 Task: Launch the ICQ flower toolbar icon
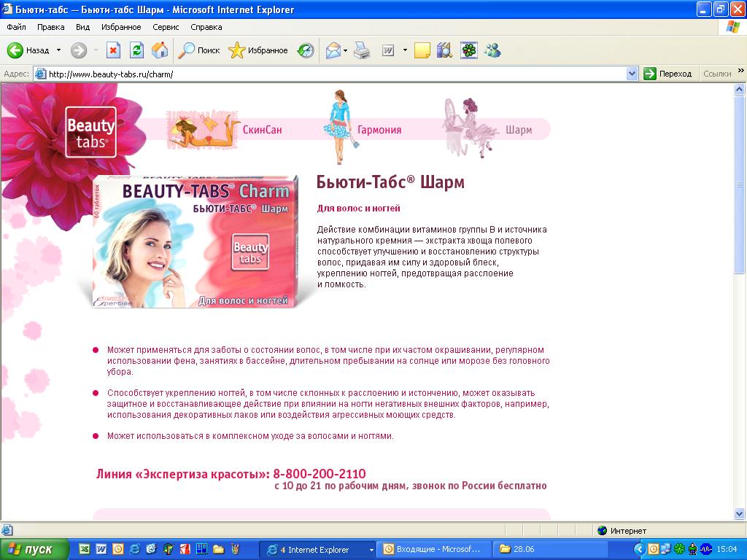tap(469, 50)
